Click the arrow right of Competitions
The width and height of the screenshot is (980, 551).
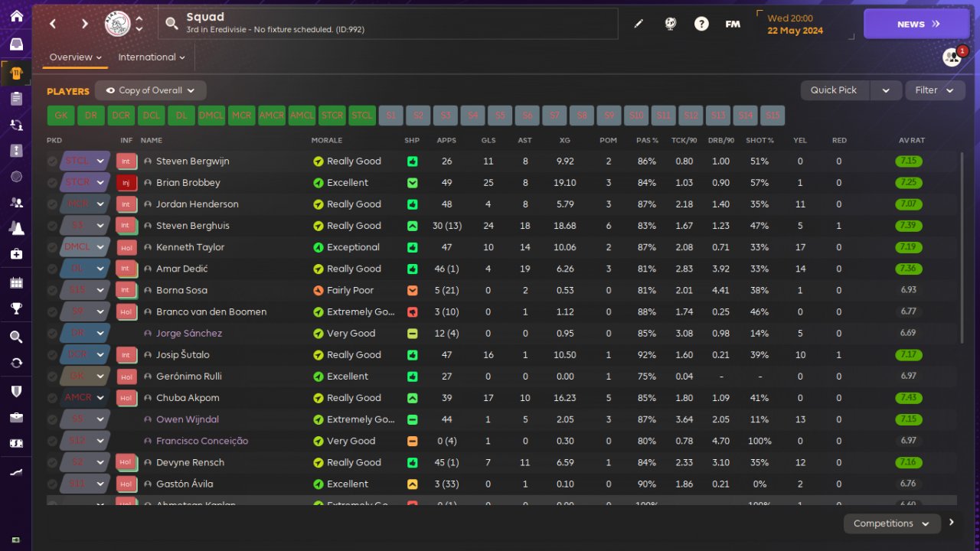coord(952,523)
